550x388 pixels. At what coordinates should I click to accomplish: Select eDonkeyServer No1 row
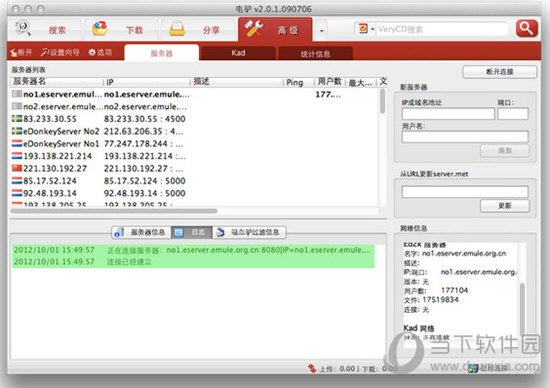point(194,143)
